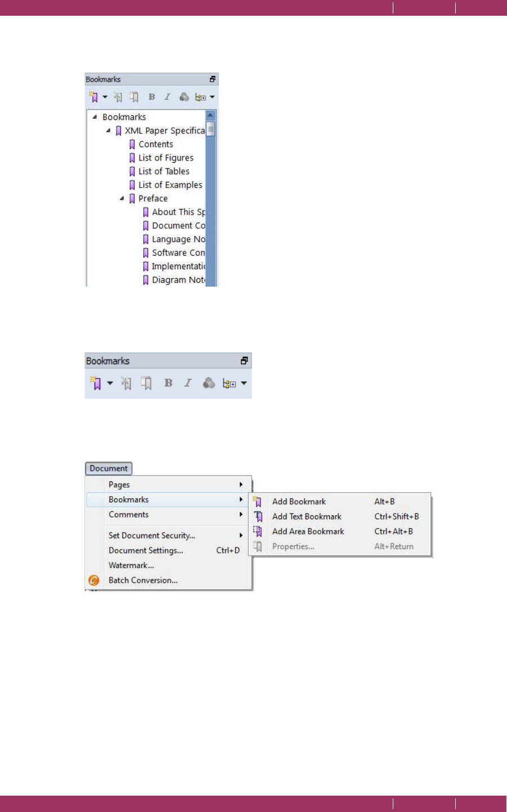Viewport: 507px width, 812px height.
Task: Click expand-tree icon in enlarged standalone toolbar
Action: click(x=229, y=384)
